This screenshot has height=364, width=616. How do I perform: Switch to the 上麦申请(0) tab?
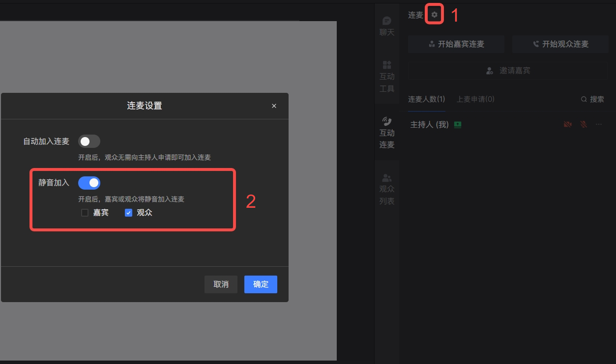click(475, 99)
